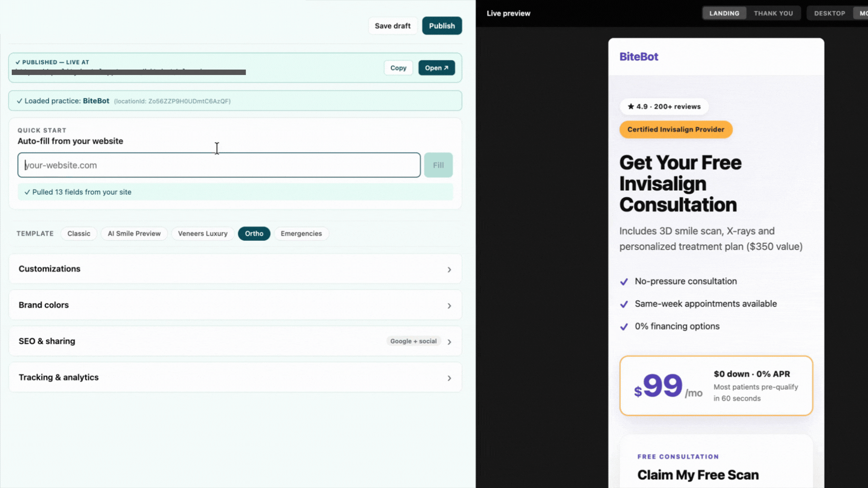Expand the Customizations section
This screenshot has height=488, width=868.
[235, 269]
